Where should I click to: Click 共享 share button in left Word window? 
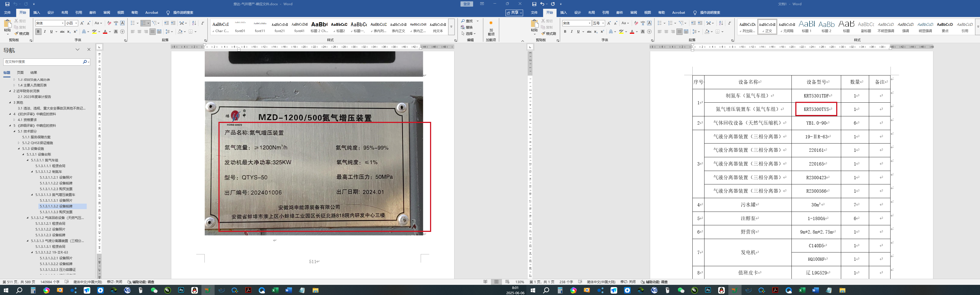pos(514,13)
